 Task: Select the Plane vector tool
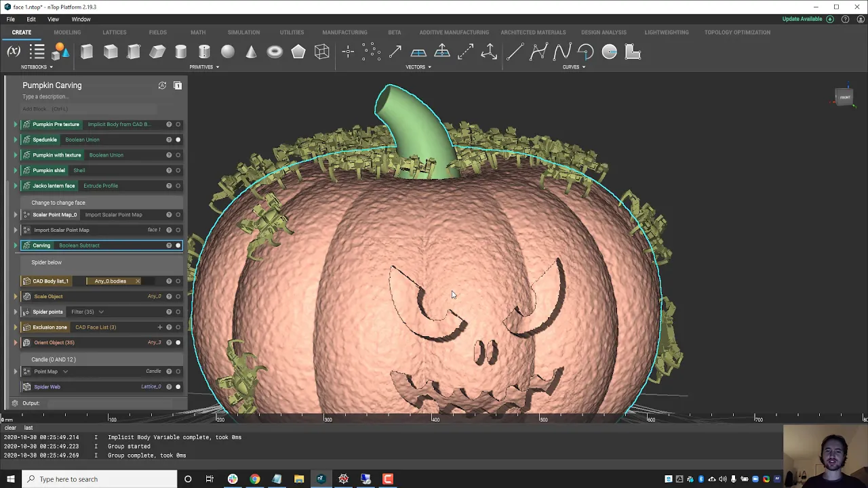click(418, 52)
